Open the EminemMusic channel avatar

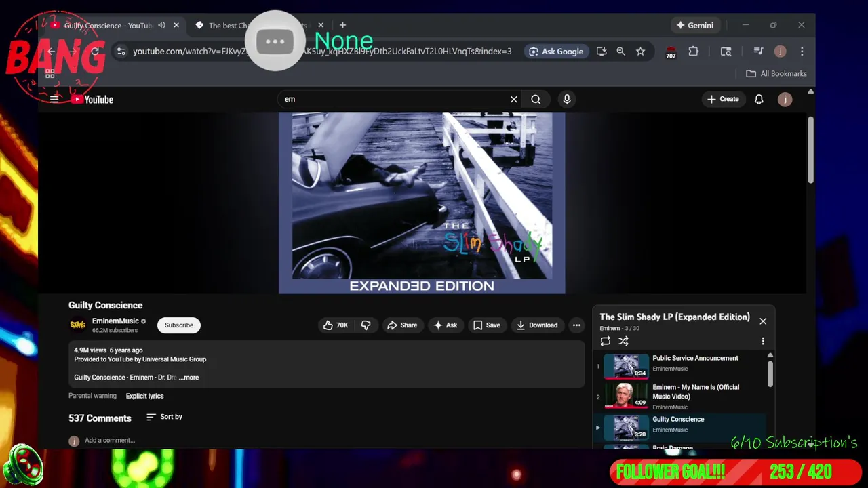click(x=78, y=325)
